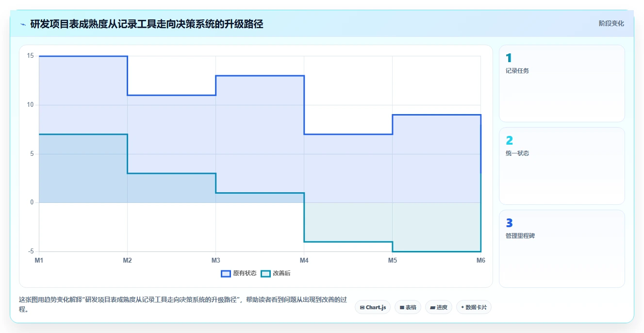Click the M6 axis label
644x333 pixels.
coord(480,261)
